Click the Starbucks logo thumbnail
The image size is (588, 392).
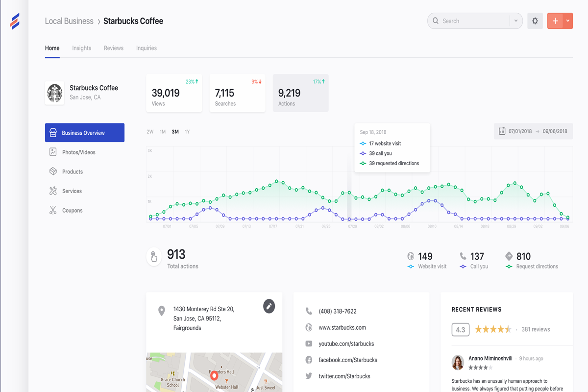[54, 93]
